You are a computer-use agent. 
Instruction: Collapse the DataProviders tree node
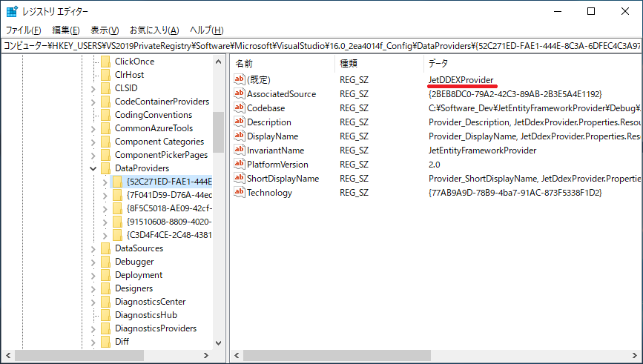pyautogui.click(x=93, y=168)
